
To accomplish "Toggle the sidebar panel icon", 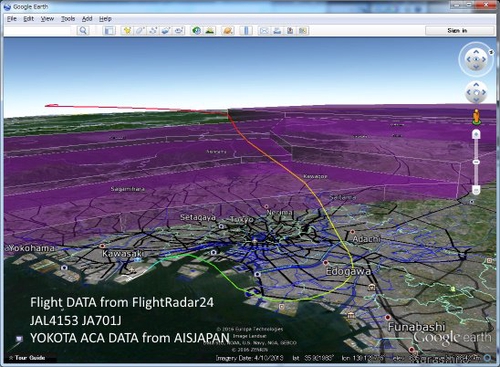I will (x=109, y=31).
